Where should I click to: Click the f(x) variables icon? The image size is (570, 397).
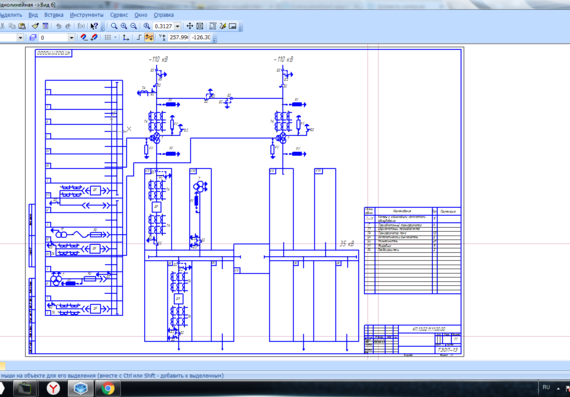click(81, 26)
